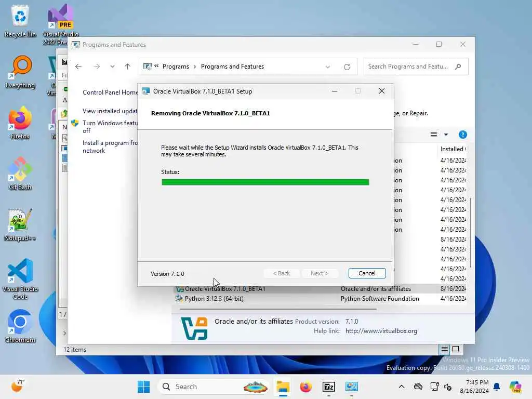Refresh the Programs and Features list
Image resolution: width=532 pixels, height=399 pixels.
pos(347,67)
